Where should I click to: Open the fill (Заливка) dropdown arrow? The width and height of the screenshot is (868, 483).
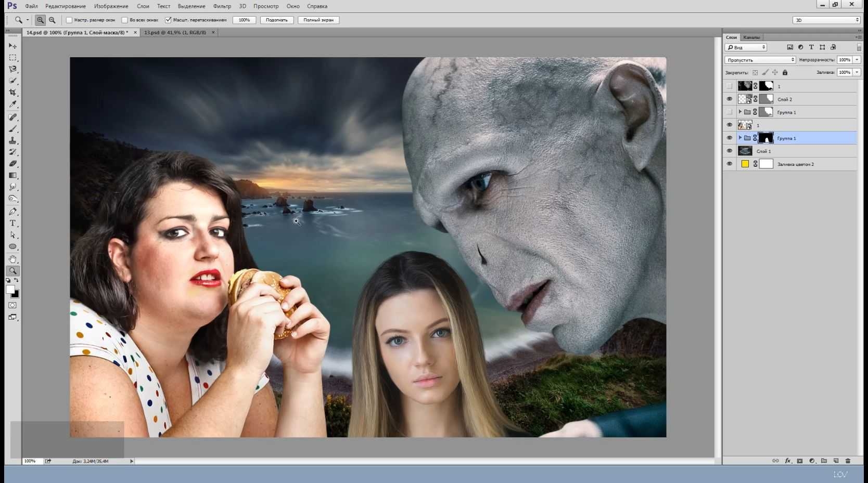(x=857, y=72)
